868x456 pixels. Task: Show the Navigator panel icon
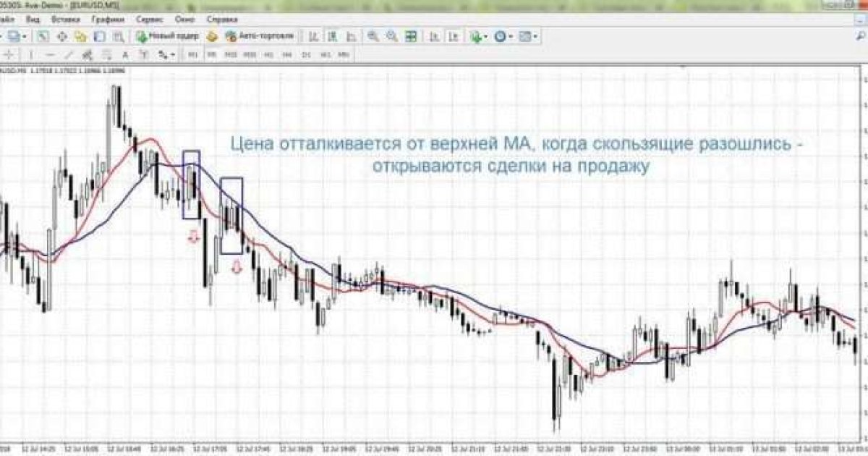[x=80, y=36]
